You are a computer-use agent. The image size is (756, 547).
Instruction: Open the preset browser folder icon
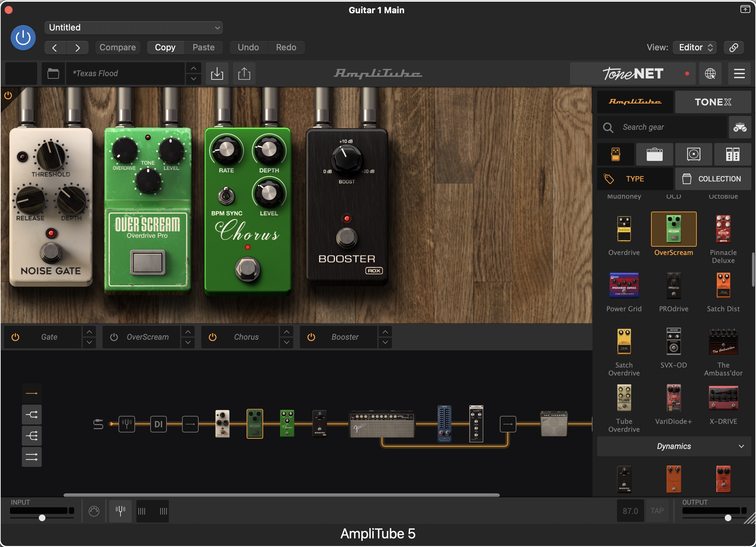tap(53, 74)
